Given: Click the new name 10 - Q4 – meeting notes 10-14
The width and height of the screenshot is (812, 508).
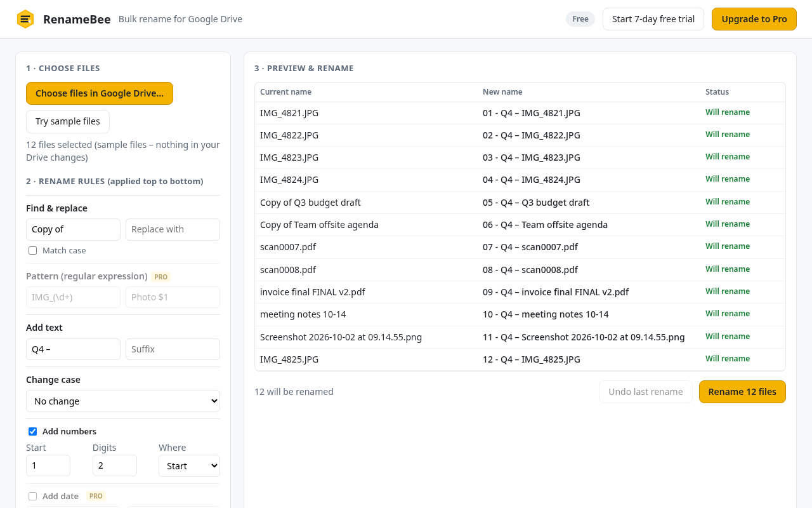Looking at the screenshot, I should (546, 314).
